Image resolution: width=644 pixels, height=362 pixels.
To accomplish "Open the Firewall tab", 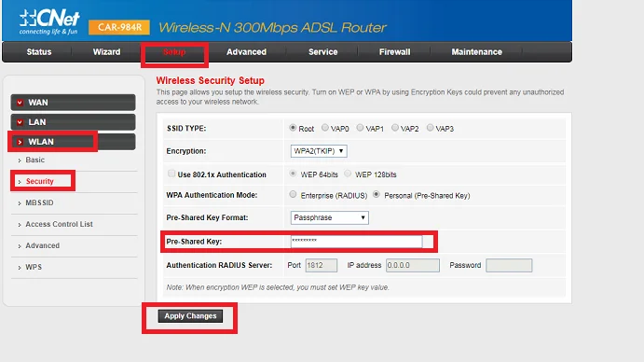I will pos(395,52).
